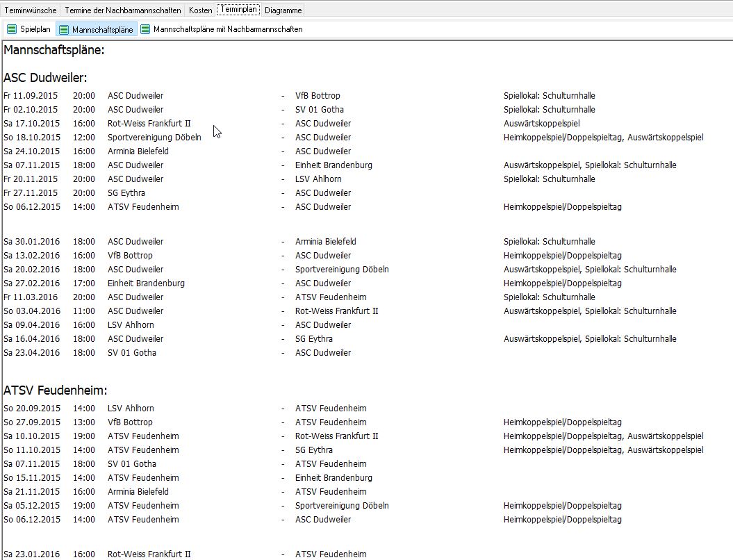Click opponent VfB Bottrop in 11.09.2015 match
The width and height of the screenshot is (733, 560).
coord(318,96)
